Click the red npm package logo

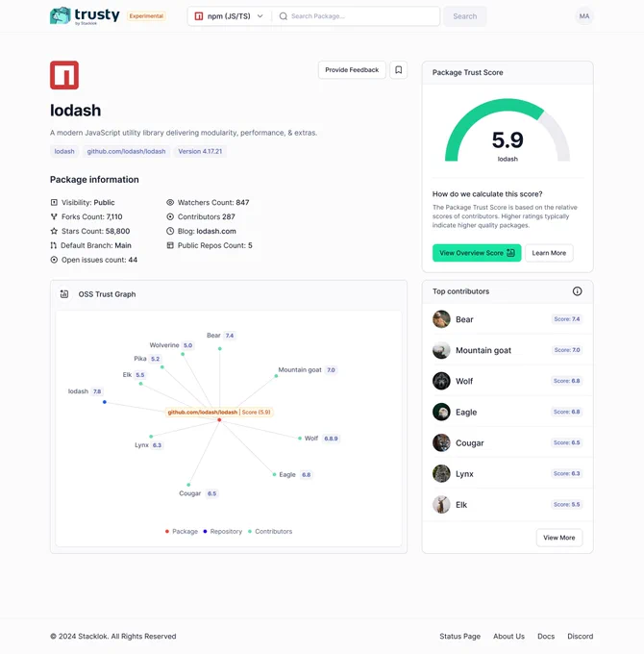tap(64, 75)
